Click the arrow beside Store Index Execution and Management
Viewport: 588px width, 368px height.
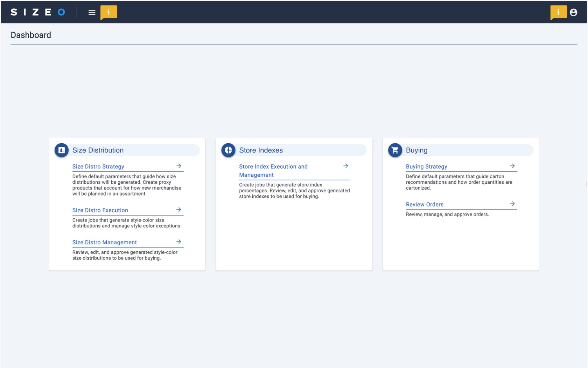pyautogui.click(x=345, y=166)
